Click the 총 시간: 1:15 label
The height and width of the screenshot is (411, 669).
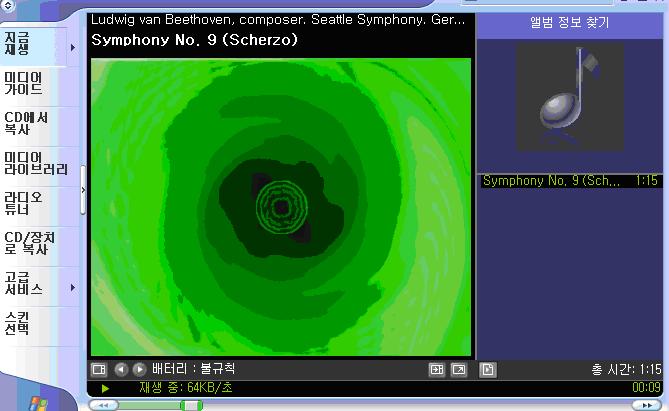626,369
